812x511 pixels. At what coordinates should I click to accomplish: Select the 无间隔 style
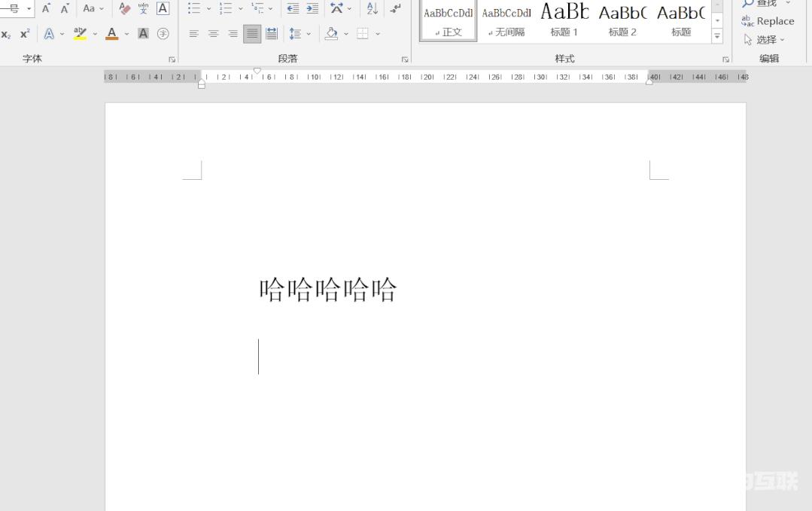pyautogui.click(x=506, y=20)
